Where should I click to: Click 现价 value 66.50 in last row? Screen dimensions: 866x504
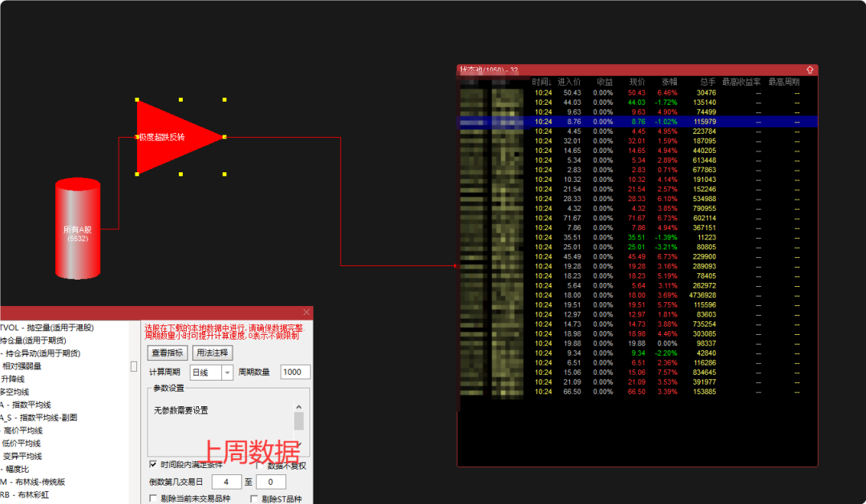636,392
